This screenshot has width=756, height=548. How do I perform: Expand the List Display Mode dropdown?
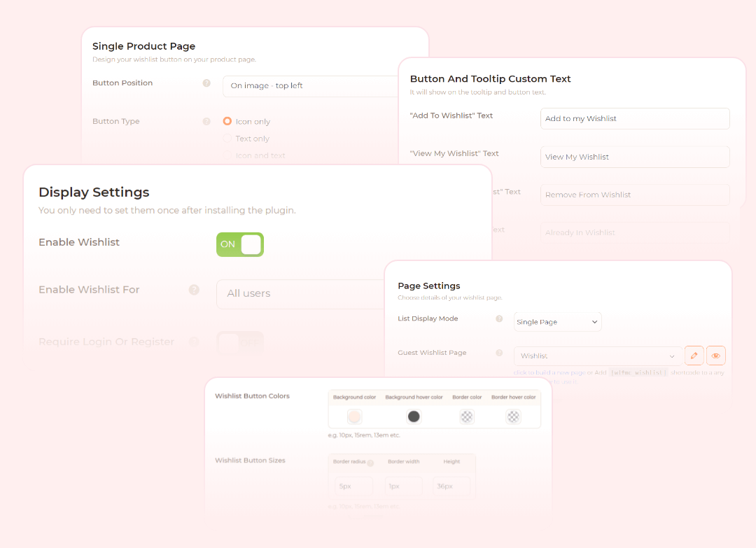coord(557,322)
